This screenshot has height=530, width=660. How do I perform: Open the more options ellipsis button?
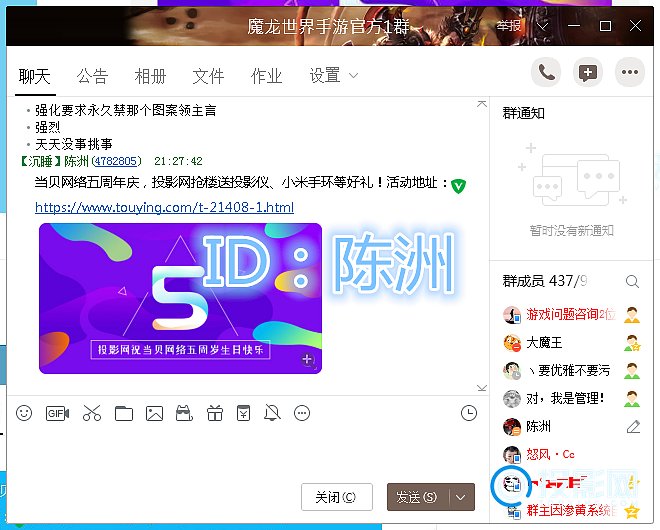point(630,73)
